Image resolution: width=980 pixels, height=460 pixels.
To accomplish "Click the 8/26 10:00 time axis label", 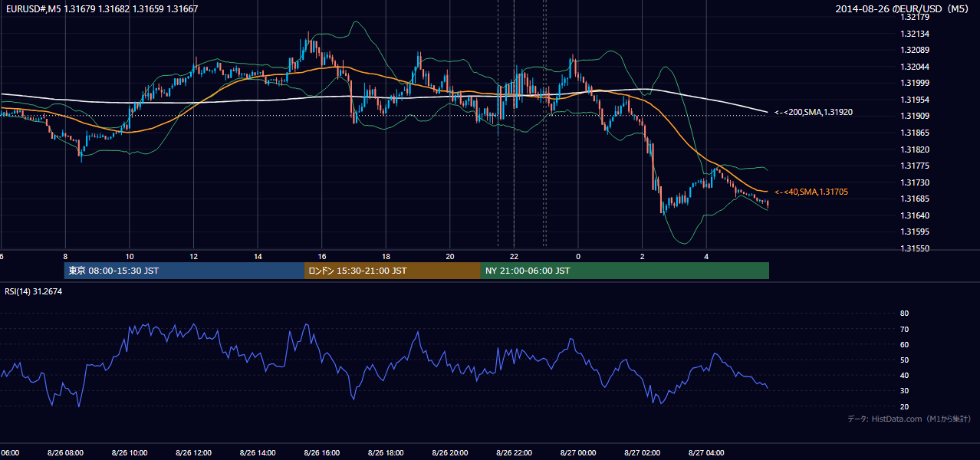I will (x=130, y=453).
